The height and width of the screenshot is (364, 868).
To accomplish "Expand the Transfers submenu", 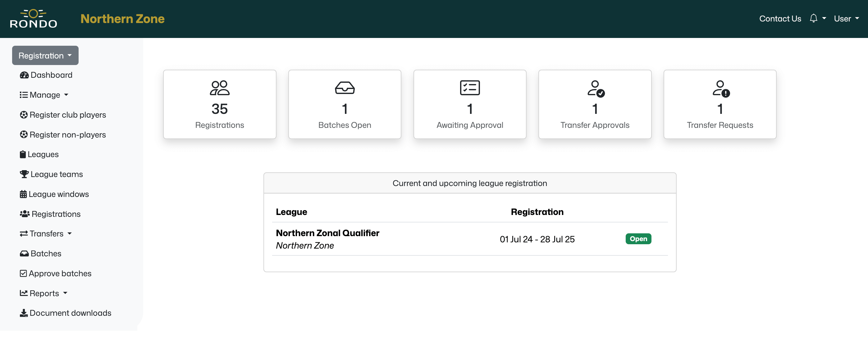I will pos(46,233).
